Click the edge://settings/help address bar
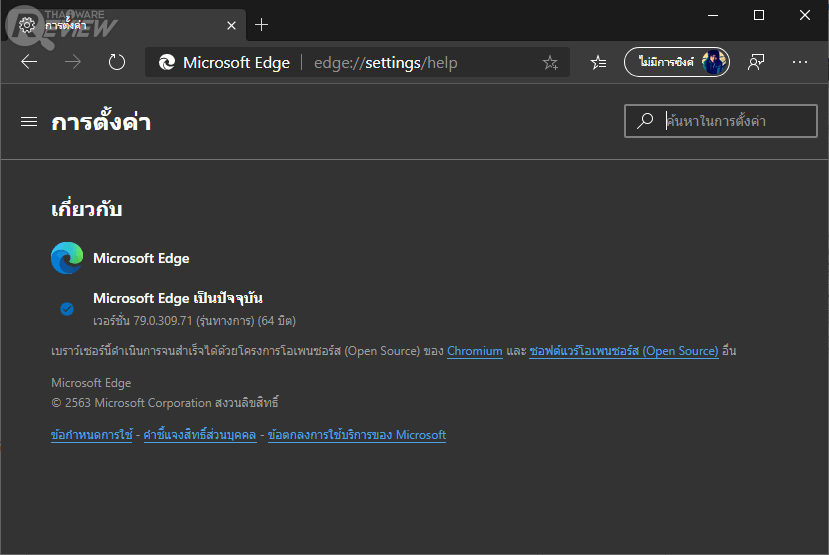829x555 pixels. (x=385, y=63)
